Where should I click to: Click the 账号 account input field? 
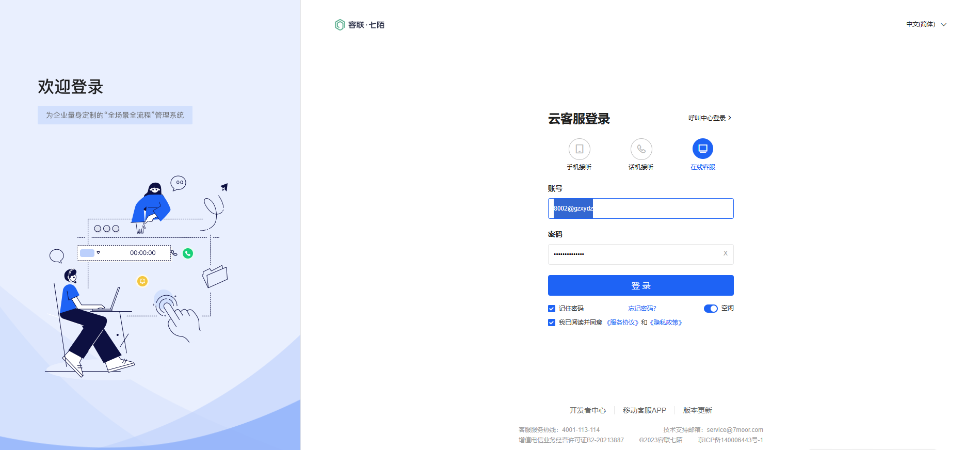click(x=640, y=208)
